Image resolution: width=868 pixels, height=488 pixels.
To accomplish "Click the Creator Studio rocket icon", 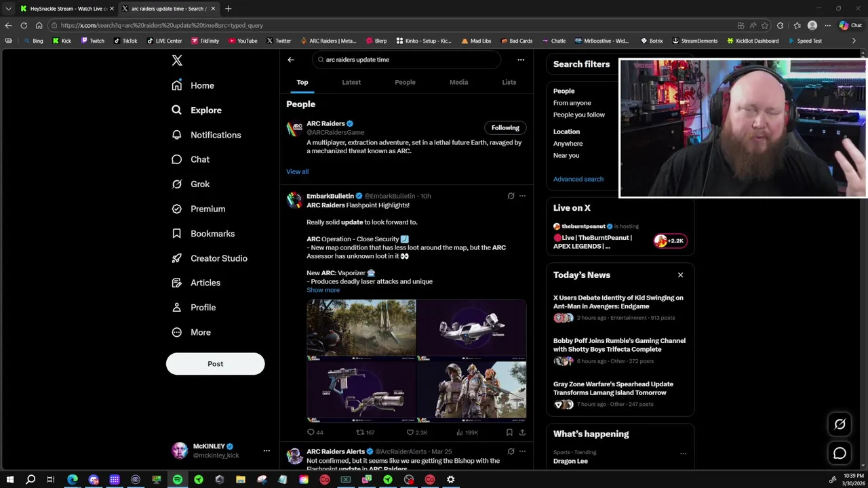I will (x=176, y=258).
